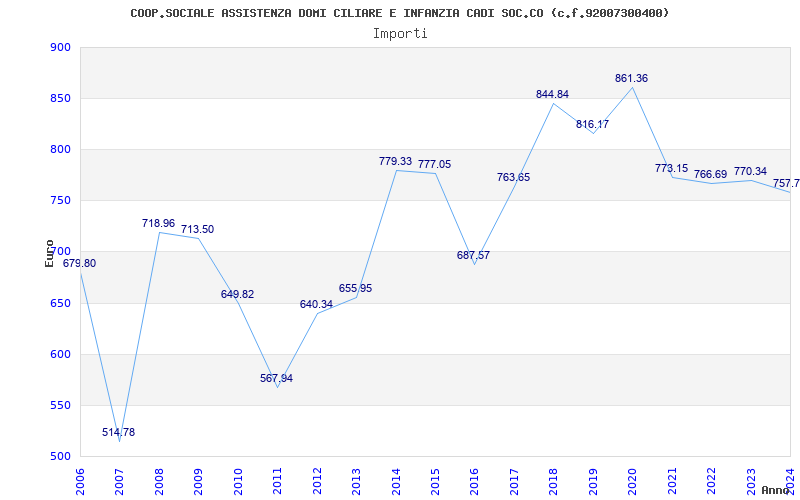Click the y-axis tick label 850
Image resolution: width=800 pixels, height=500 pixels.
(x=60, y=98)
